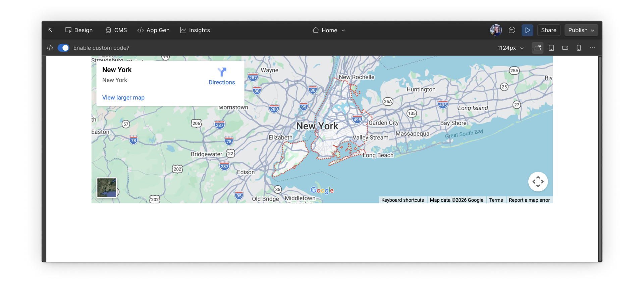This screenshot has height=283, width=644.
Task: Click the vertical scrollbar on the right
Action: [x=600, y=158]
